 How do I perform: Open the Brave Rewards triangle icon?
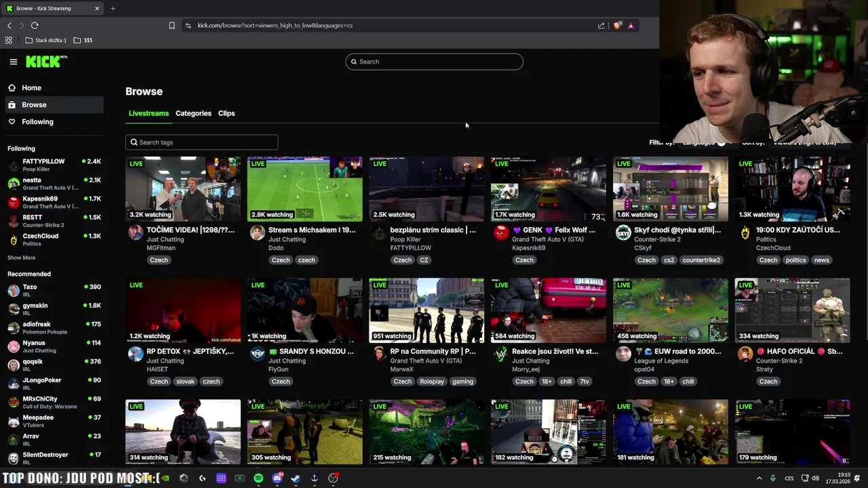click(631, 25)
